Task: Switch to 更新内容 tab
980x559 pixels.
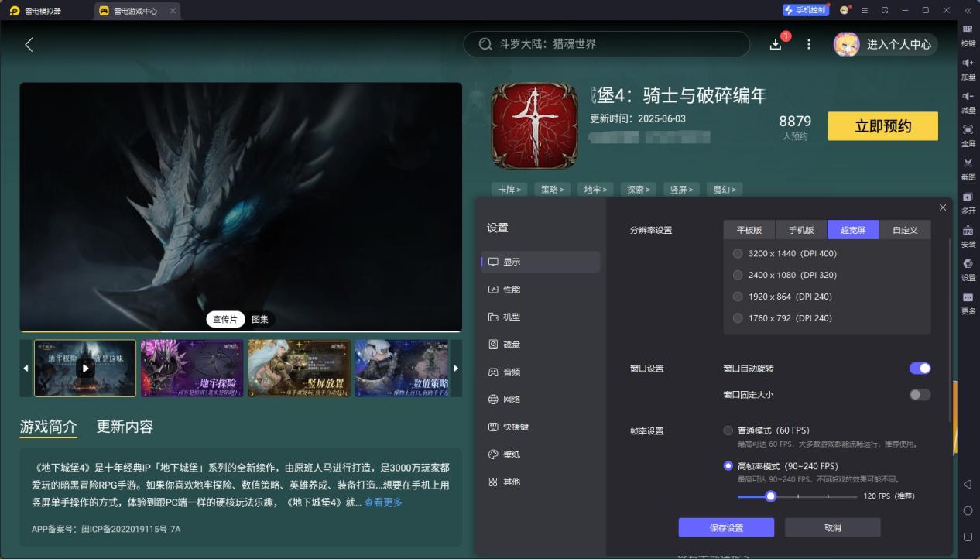Action: 125,427
